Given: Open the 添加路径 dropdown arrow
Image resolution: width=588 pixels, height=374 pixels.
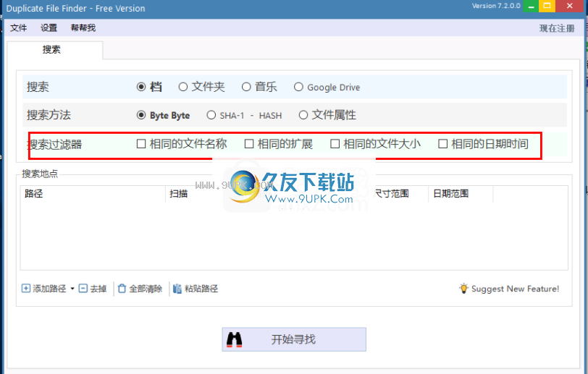Looking at the screenshot, I should click(72, 289).
